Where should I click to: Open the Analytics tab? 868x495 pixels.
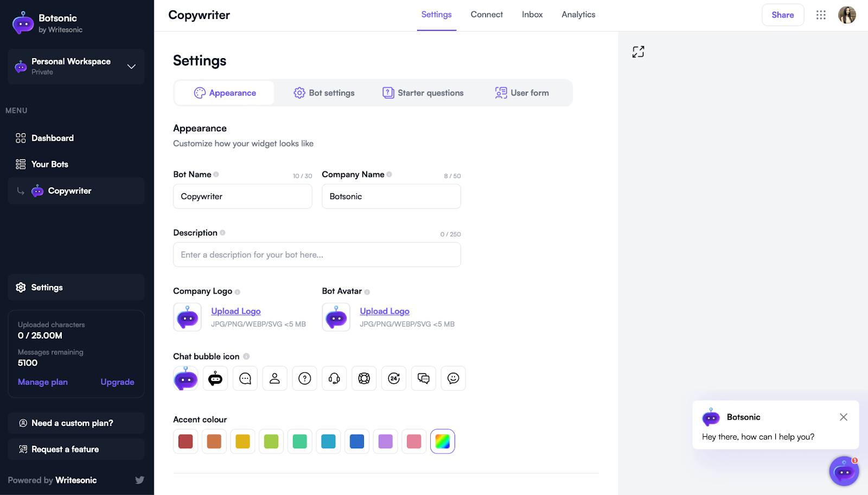(578, 15)
